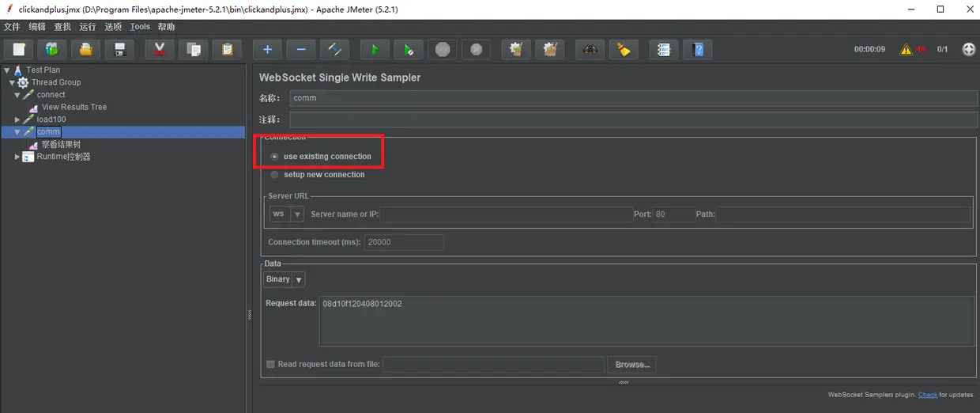Open the 选项 menu

113,27
